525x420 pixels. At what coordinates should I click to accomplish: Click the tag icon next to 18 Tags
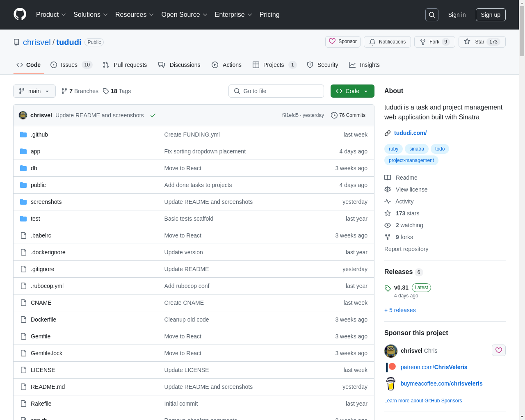click(106, 91)
